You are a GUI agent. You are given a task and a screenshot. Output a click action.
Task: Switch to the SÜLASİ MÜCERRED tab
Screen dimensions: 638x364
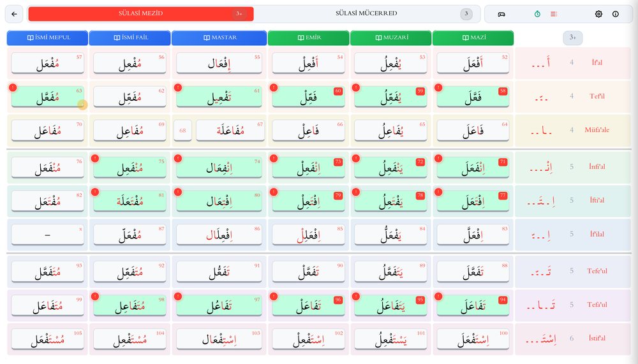(x=366, y=13)
